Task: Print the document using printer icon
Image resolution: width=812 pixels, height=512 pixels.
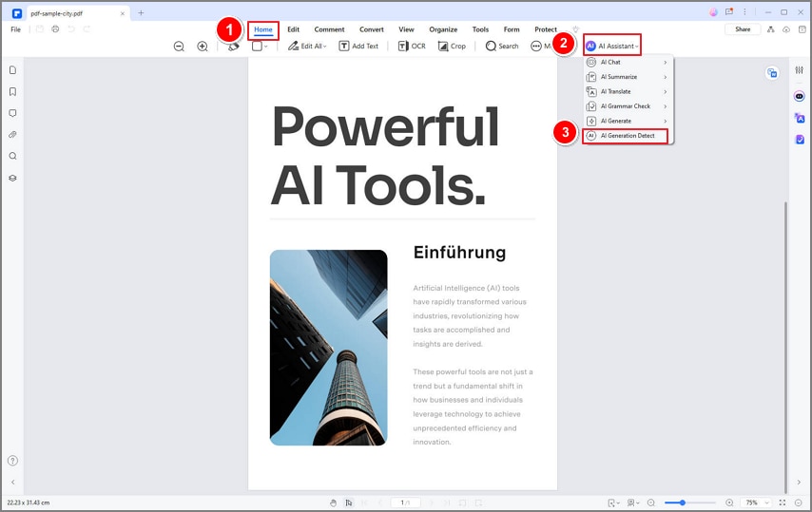Action: [x=55, y=28]
